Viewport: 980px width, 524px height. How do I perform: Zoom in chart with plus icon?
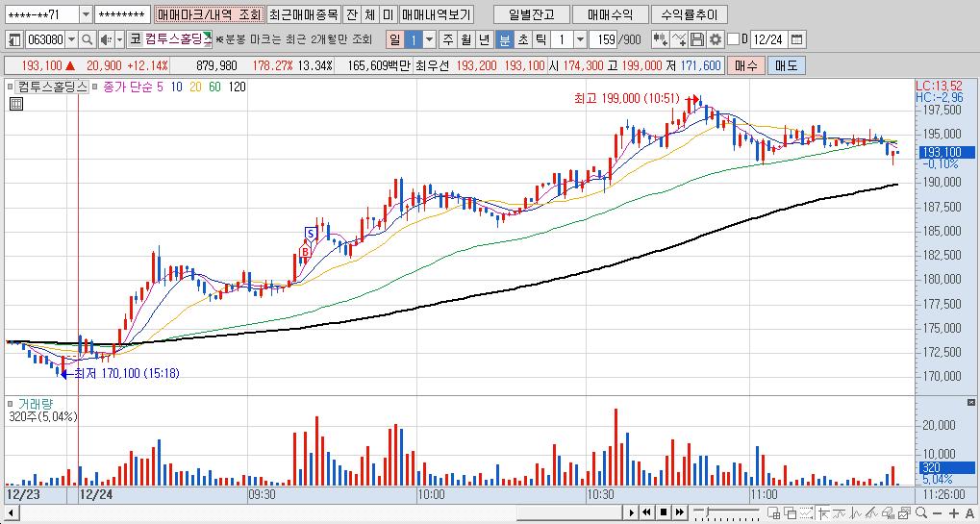coord(954,513)
